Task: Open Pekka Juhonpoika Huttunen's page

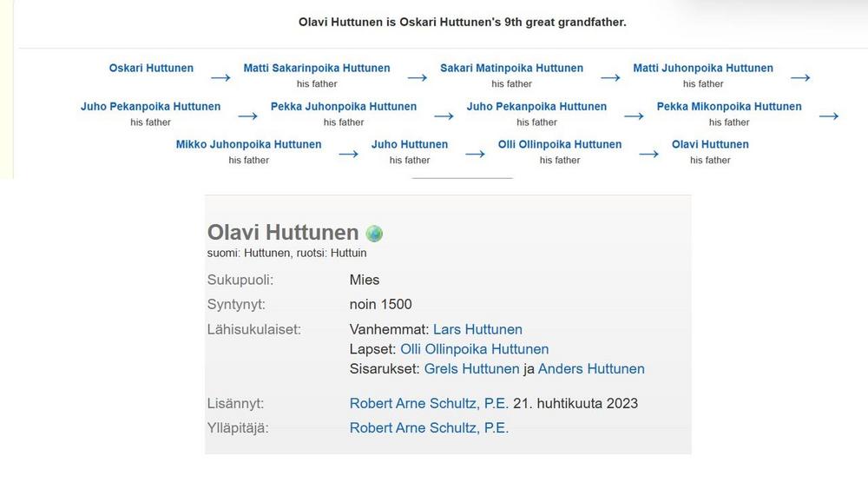Action: coord(344,107)
